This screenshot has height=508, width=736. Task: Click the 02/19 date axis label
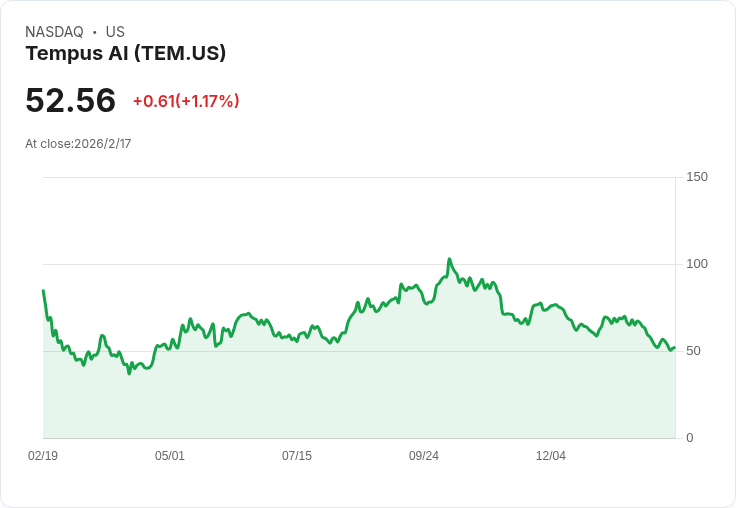coord(43,456)
